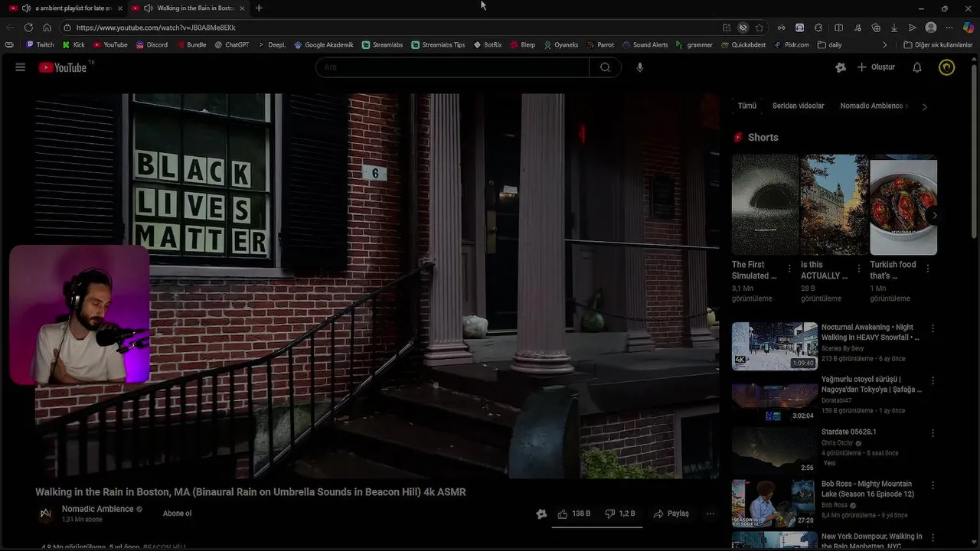Screen dimensions: 980x551
Task: Open Stardate 05628.1 video
Action: pyautogui.click(x=849, y=432)
